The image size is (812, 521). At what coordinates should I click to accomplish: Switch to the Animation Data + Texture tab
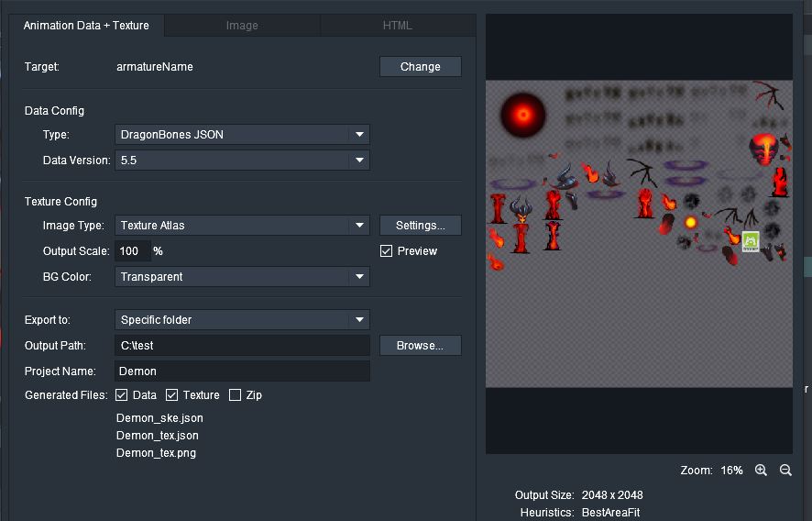86,26
